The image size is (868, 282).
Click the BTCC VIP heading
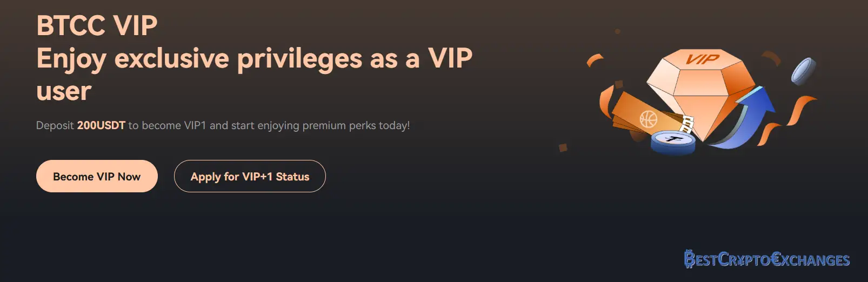tap(97, 26)
